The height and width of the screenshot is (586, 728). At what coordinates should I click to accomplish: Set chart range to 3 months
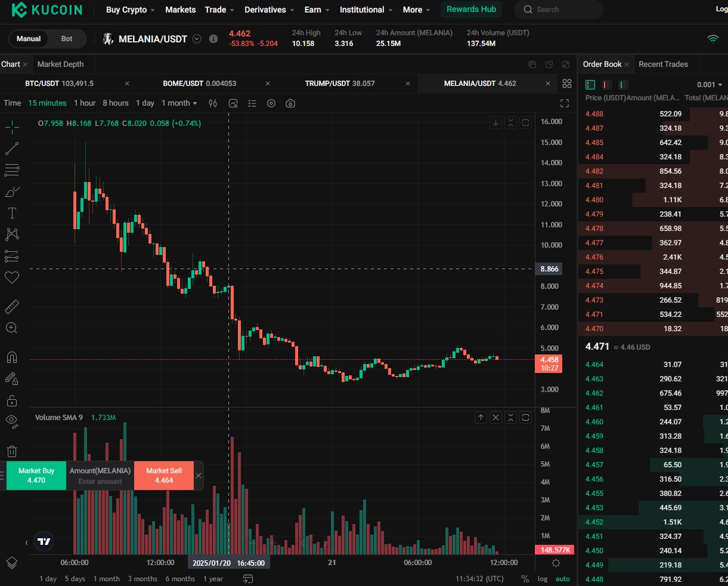pyautogui.click(x=142, y=579)
